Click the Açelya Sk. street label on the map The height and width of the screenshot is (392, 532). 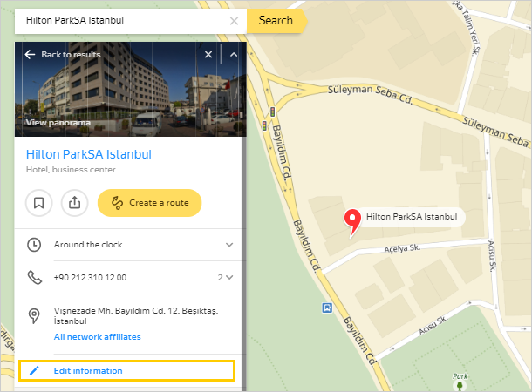point(402,248)
